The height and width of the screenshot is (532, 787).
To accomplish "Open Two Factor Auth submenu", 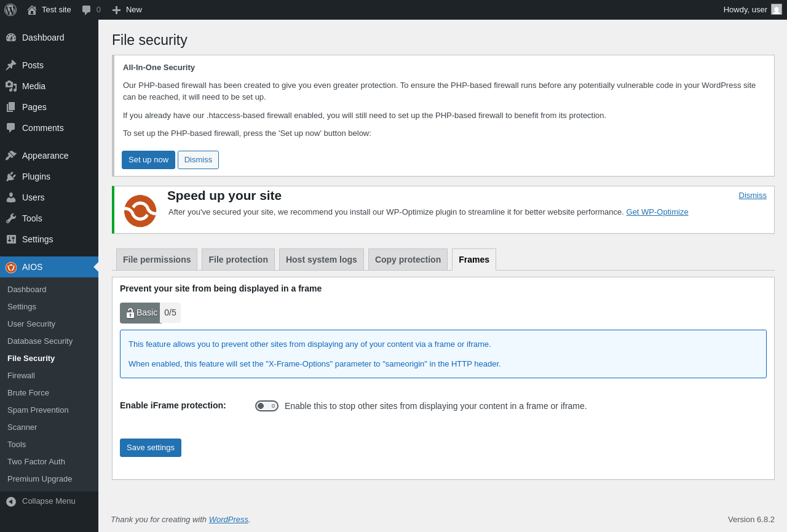I will [49, 462].
